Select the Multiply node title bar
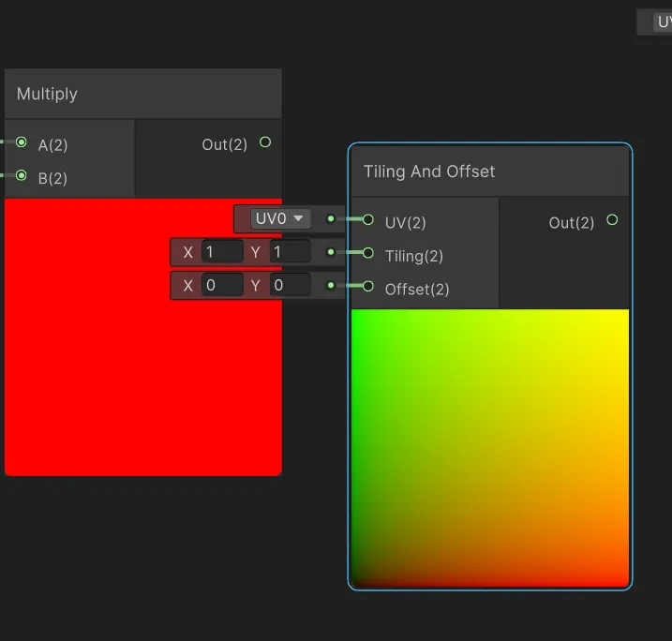 tap(143, 94)
